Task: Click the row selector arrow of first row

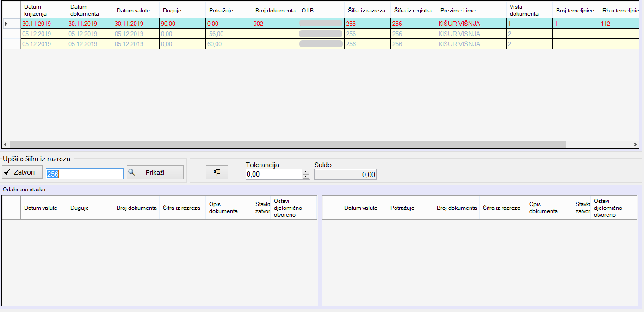Action: [6, 24]
